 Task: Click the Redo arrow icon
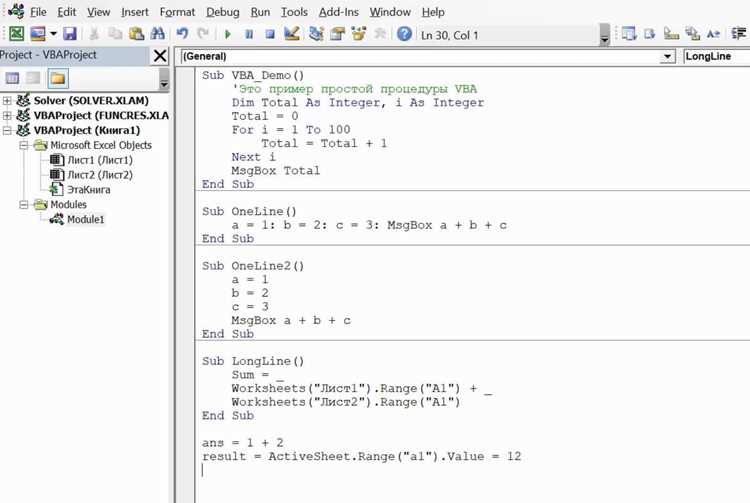pyautogui.click(x=203, y=34)
